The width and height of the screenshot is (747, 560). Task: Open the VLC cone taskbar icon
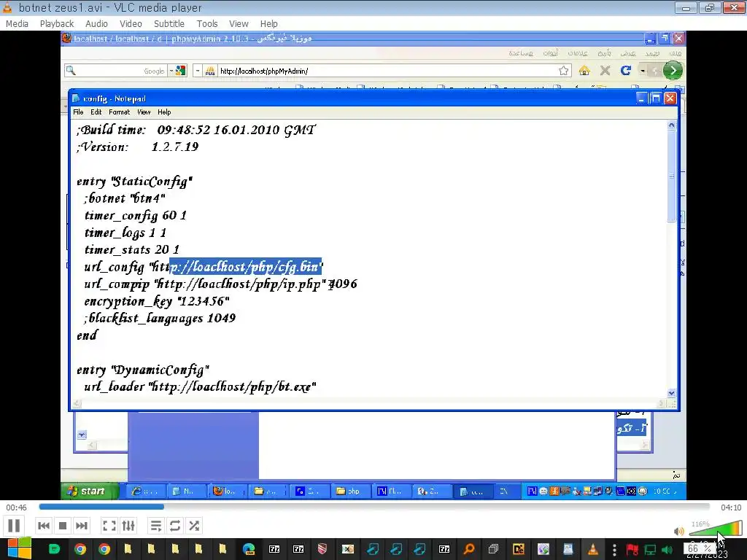point(592,549)
